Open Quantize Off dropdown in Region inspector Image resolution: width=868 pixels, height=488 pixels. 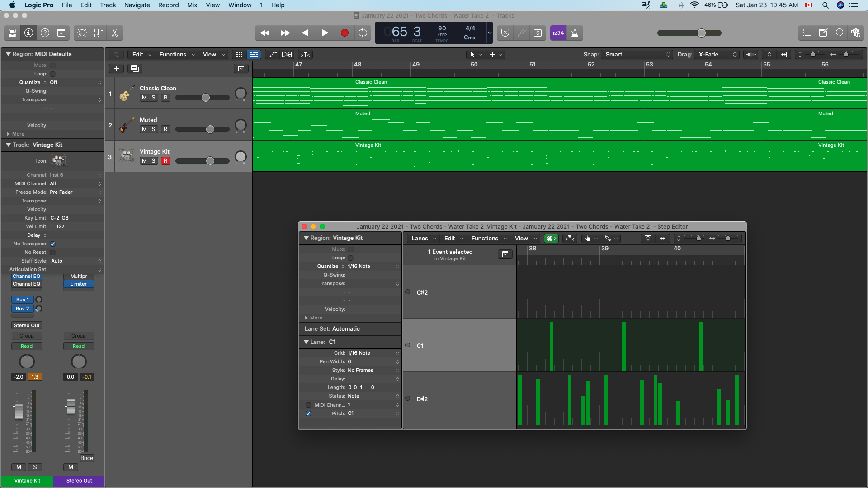coord(75,83)
